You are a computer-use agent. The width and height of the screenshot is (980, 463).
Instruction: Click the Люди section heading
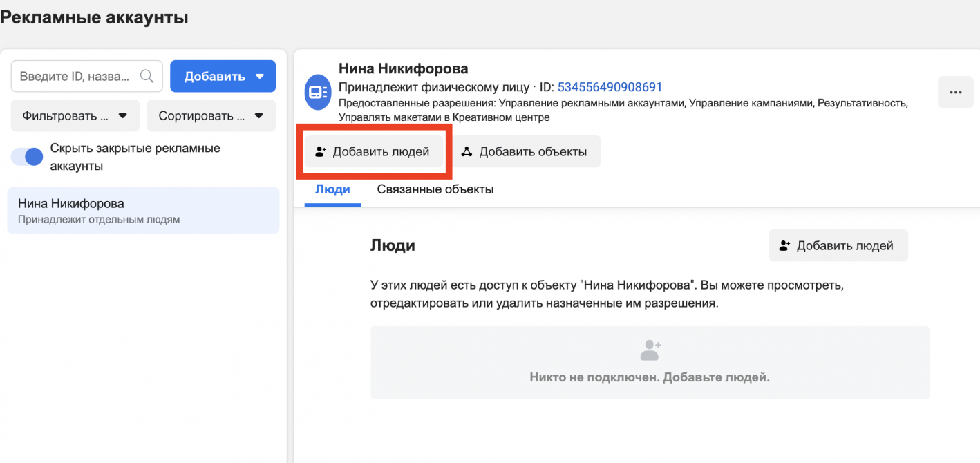393,245
